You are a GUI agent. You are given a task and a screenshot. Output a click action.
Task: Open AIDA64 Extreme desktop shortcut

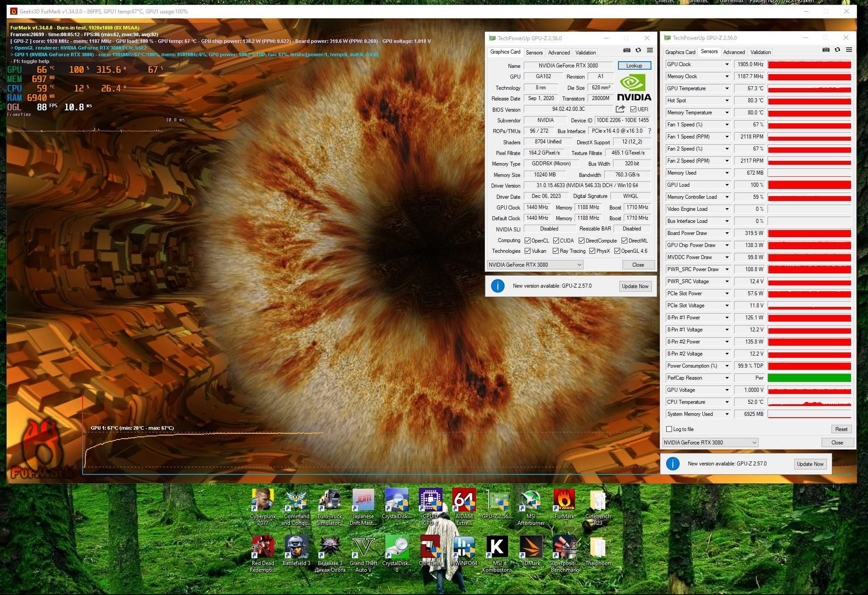click(x=463, y=507)
